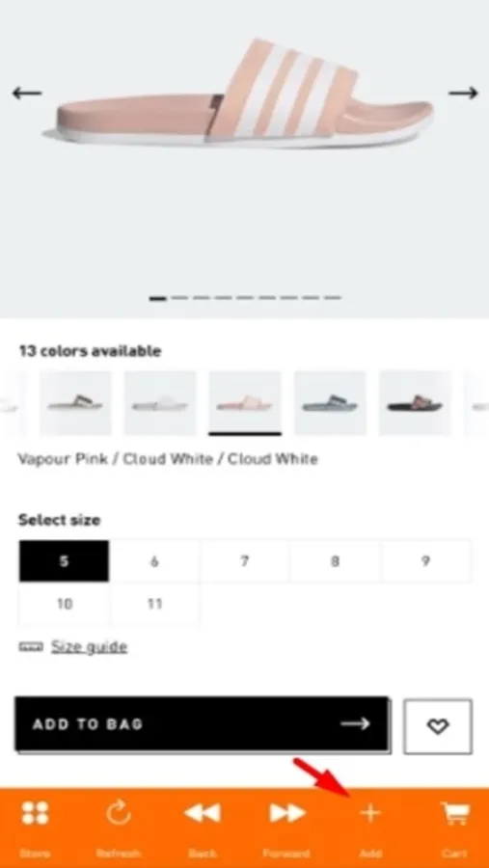This screenshot has height=868, width=489.
Task: Tap the Forward double-arrow icon
Action: [x=286, y=813]
